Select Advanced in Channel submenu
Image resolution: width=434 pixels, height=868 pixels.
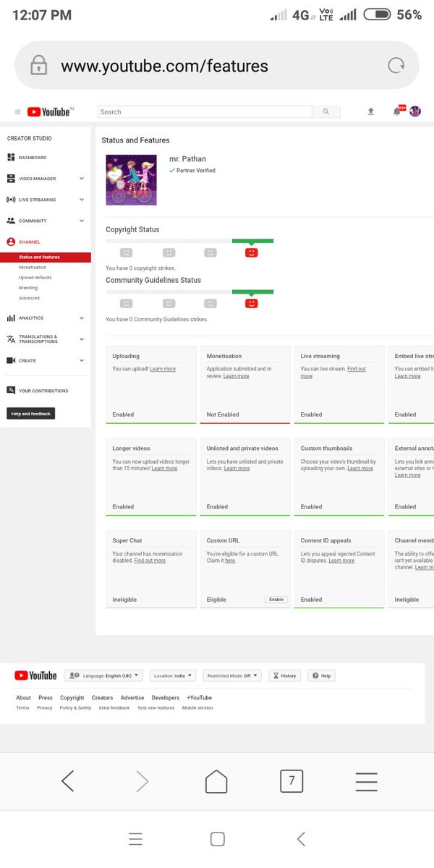29,298
